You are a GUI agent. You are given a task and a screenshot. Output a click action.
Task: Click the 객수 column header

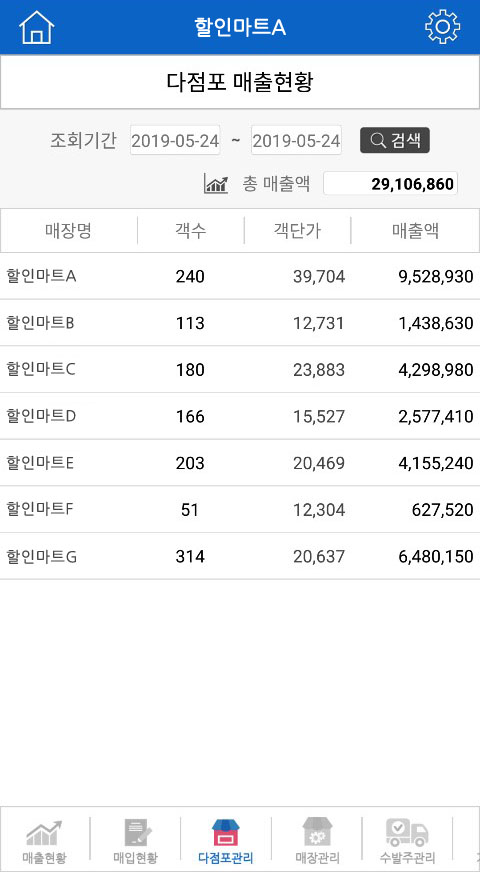pos(190,231)
